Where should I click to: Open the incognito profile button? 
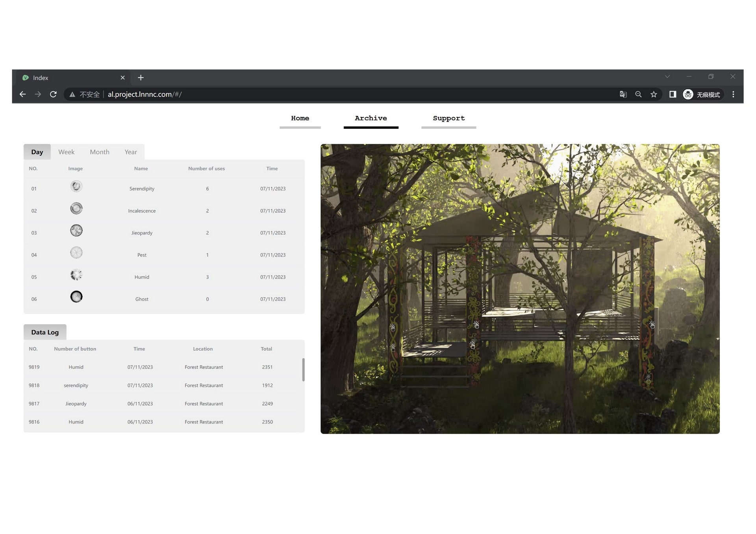(x=702, y=94)
